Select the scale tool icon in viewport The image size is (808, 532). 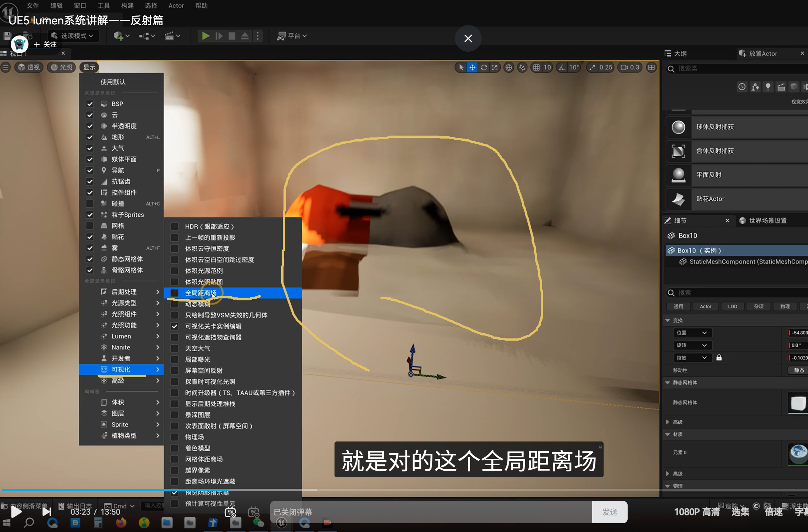click(495, 67)
